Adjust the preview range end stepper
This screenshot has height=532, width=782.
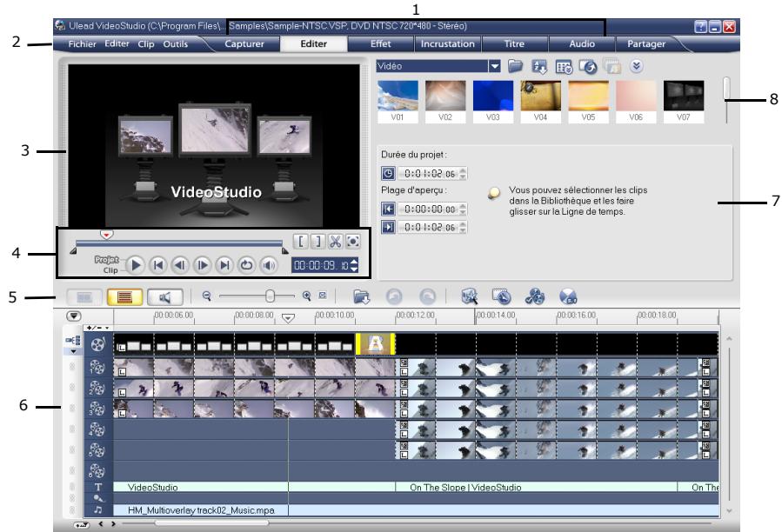[x=463, y=228]
